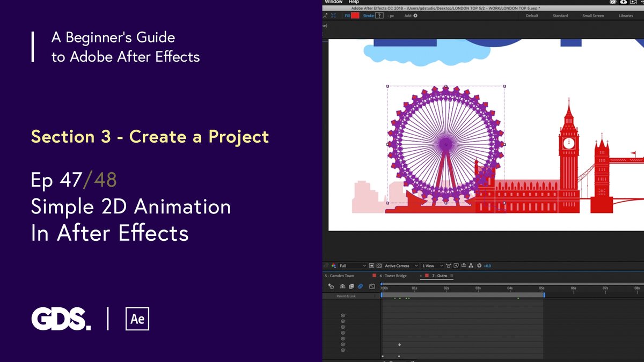This screenshot has width=644, height=362.
Task: Switch to the Standard workspace
Action: click(560, 16)
